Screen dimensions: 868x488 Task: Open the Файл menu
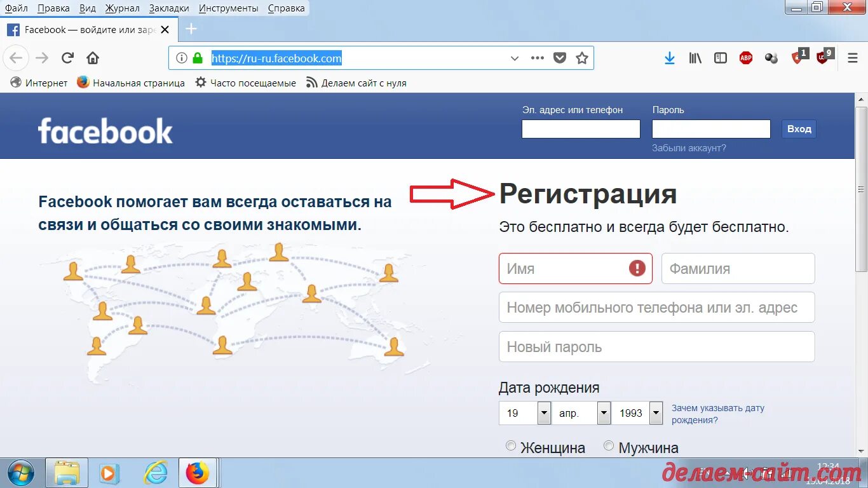tap(17, 8)
